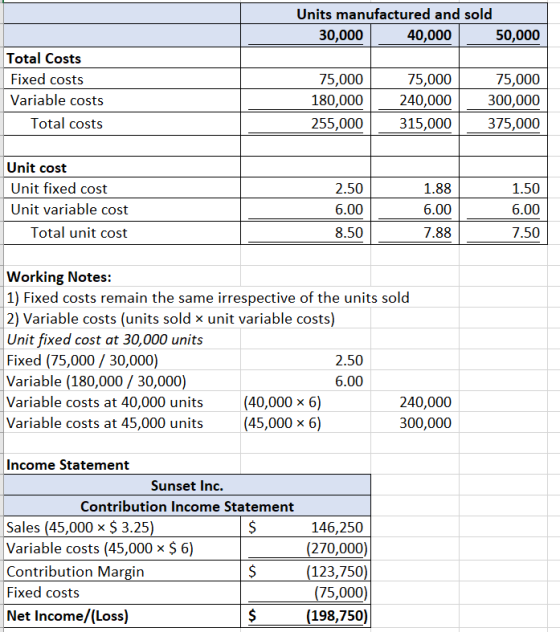This screenshot has width=560, height=632.
Task: Click the 40,000 units column header
Action: [415, 35]
